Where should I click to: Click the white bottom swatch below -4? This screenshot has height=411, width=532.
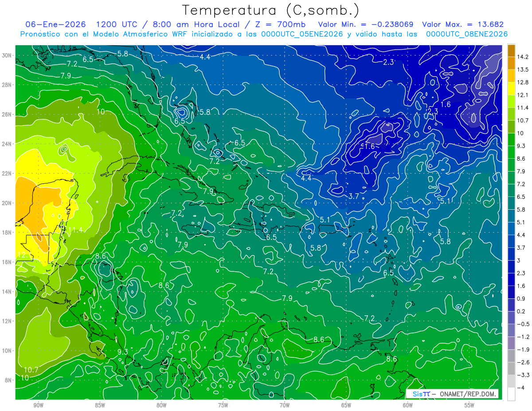pyautogui.click(x=511, y=394)
